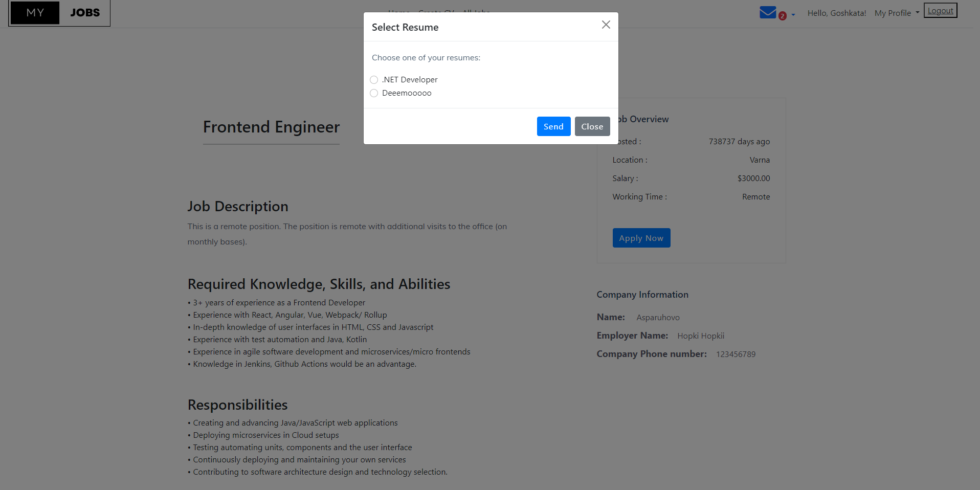The height and width of the screenshot is (490, 980).
Task: Select the Deeemooooo resume
Action: click(374, 93)
